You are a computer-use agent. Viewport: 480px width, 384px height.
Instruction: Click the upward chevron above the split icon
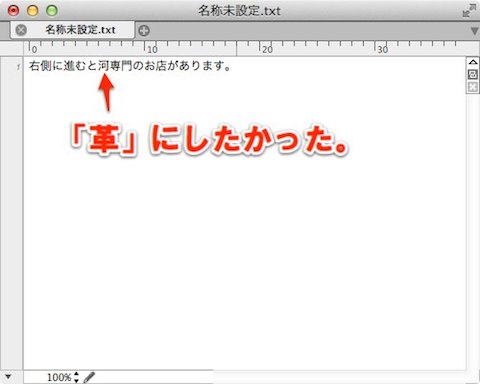[x=473, y=62]
